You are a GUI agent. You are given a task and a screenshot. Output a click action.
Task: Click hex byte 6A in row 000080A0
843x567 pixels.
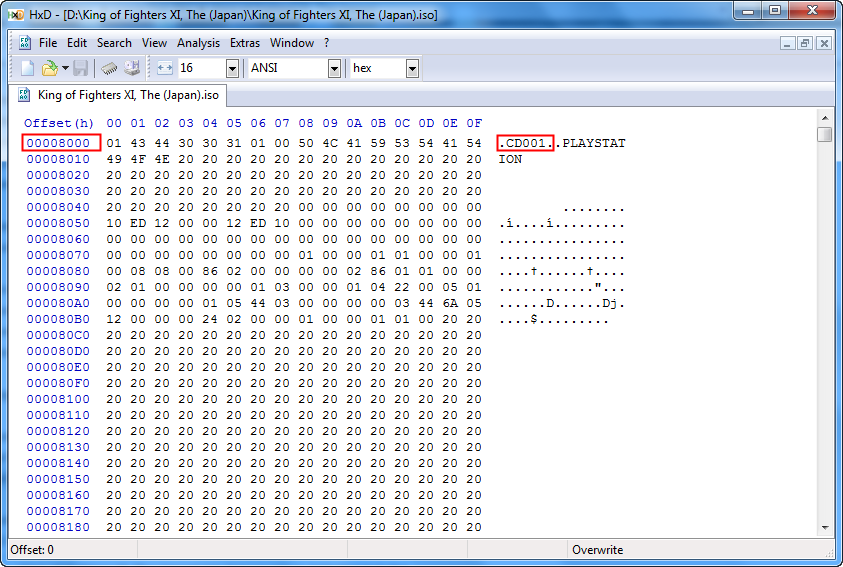click(x=449, y=303)
